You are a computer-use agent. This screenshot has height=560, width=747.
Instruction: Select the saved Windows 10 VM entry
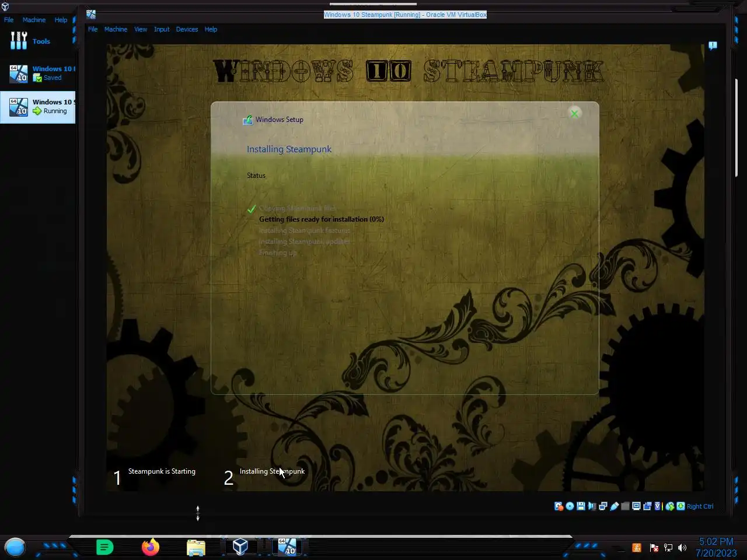[38, 73]
